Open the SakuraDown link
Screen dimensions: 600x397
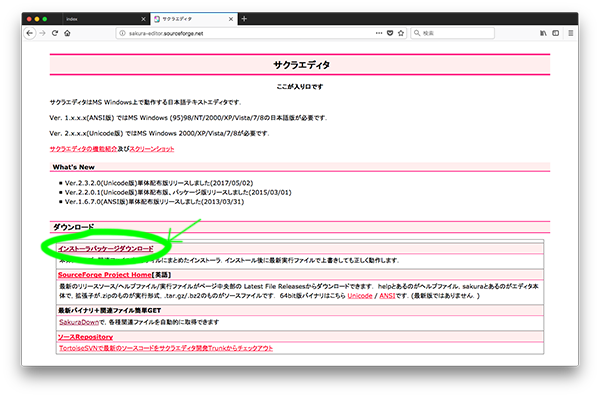point(79,322)
